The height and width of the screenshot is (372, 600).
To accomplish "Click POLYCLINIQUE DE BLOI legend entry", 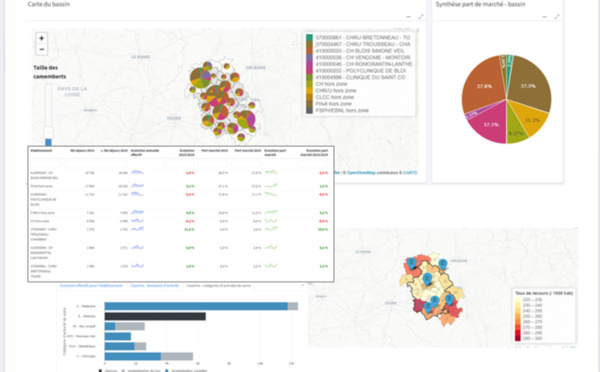I will pos(360,70).
